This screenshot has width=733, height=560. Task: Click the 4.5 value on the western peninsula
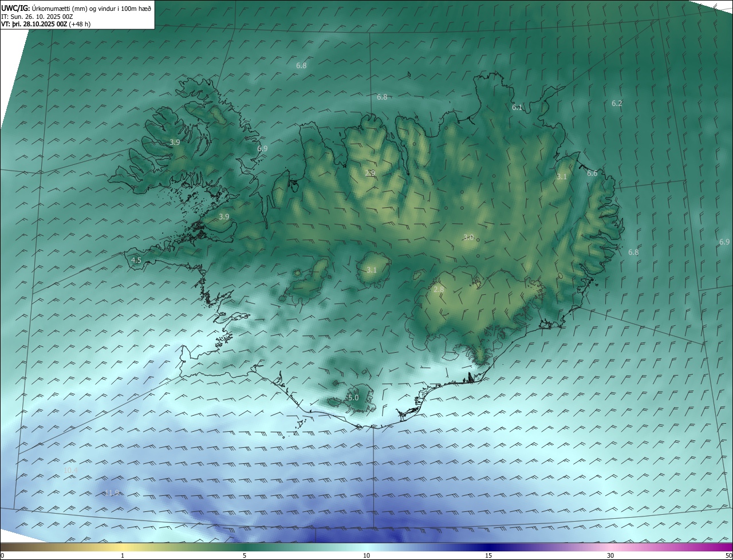pyautogui.click(x=136, y=260)
